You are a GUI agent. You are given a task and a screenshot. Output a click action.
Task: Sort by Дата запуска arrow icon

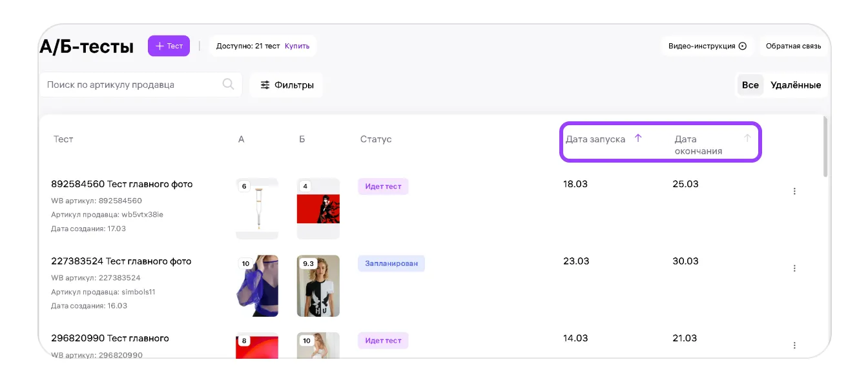(x=638, y=138)
